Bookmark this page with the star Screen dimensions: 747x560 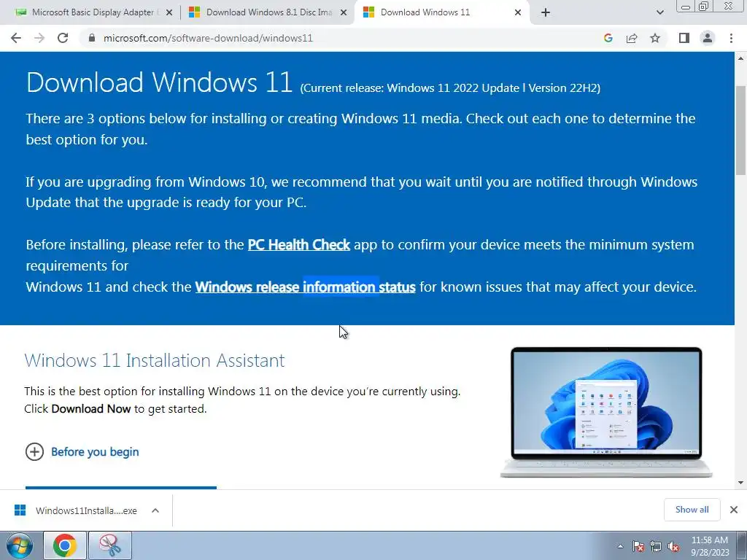(x=655, y=38)
